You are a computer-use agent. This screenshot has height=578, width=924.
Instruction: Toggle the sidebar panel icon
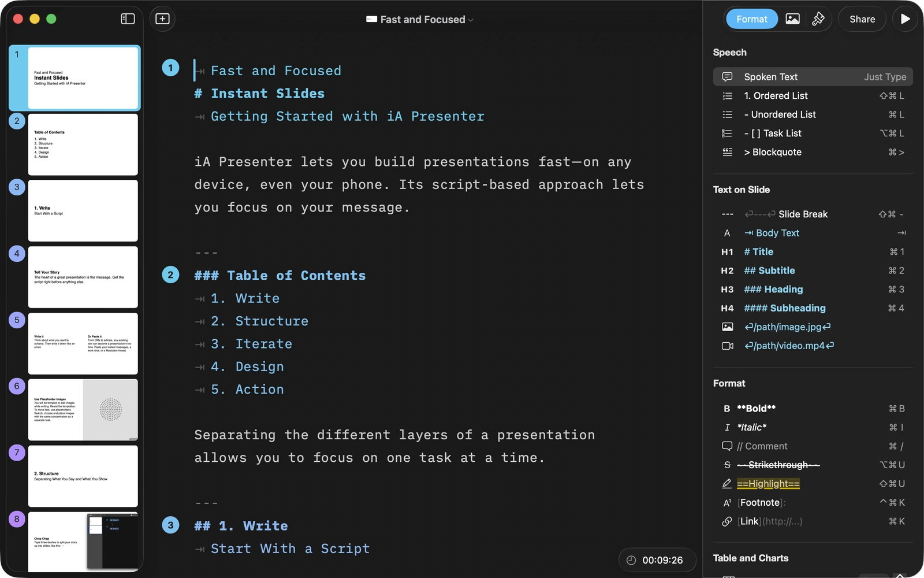[x=128, y=19]
